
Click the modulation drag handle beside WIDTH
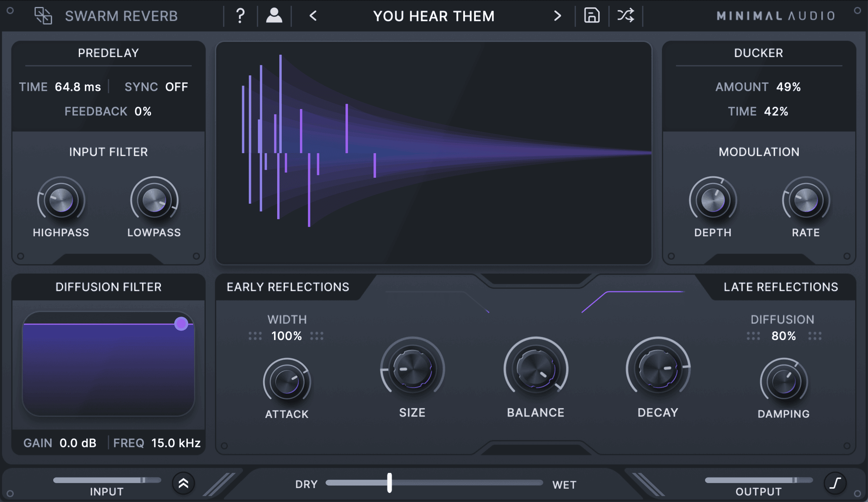click(x=255, y=336)
